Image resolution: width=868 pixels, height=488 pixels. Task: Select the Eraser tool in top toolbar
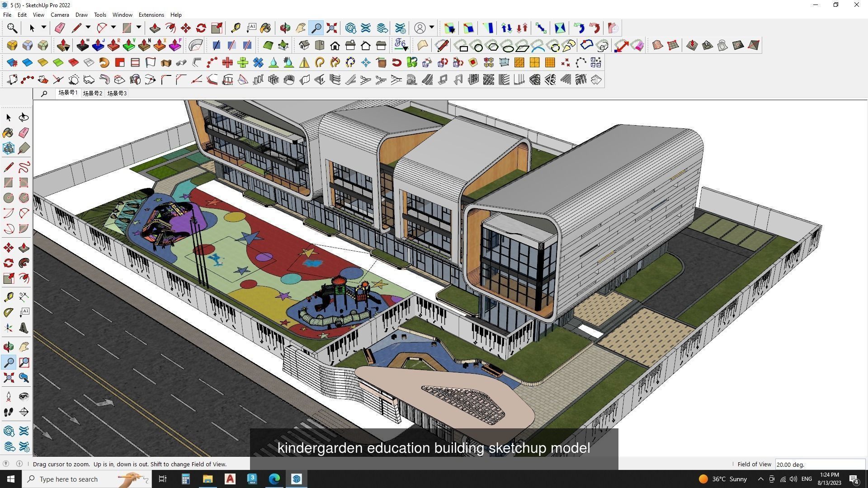click(x=60, y=28)
